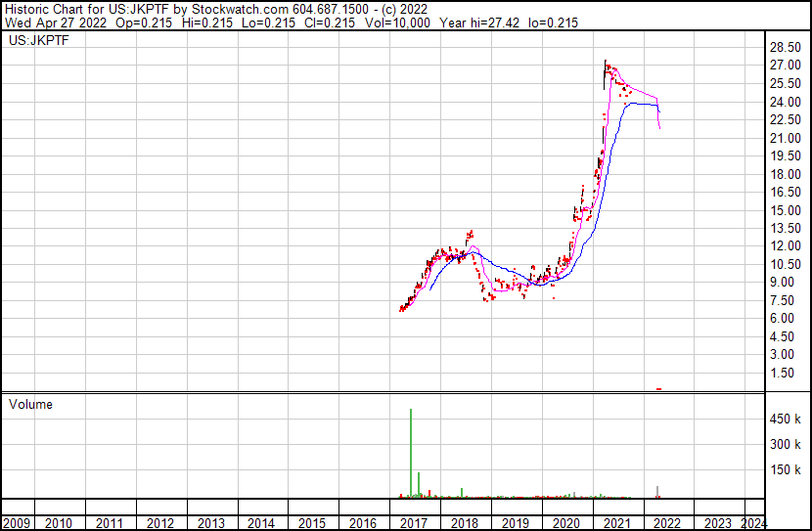Click the 150 k volume axis label

pos(785,470)
